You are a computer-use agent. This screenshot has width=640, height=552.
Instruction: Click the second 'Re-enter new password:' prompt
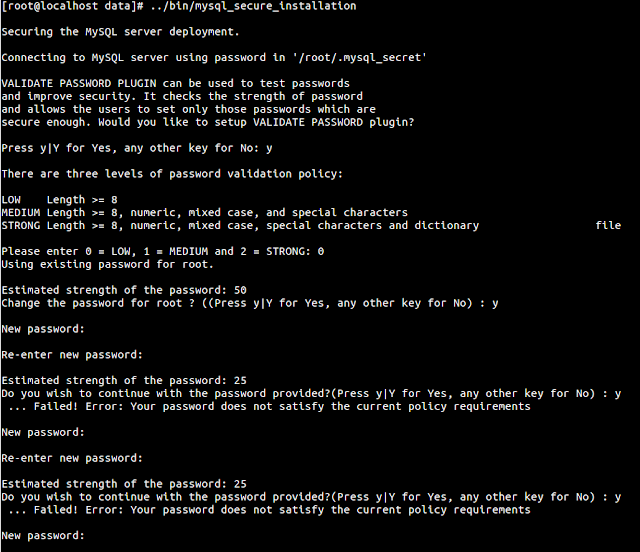pos(72,459)
